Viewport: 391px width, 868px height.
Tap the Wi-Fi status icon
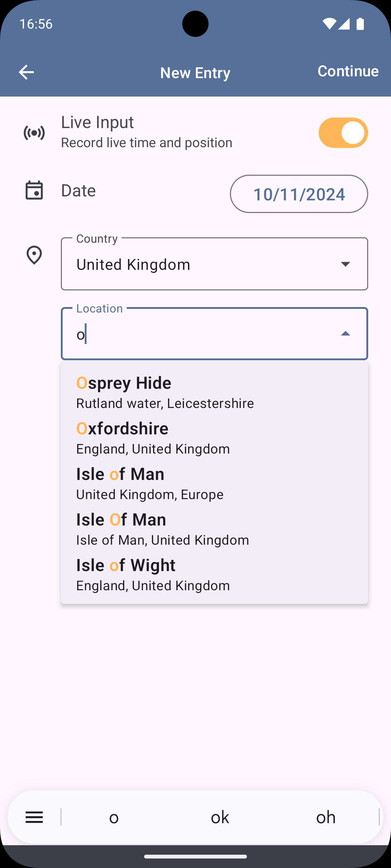pos(329,24)
